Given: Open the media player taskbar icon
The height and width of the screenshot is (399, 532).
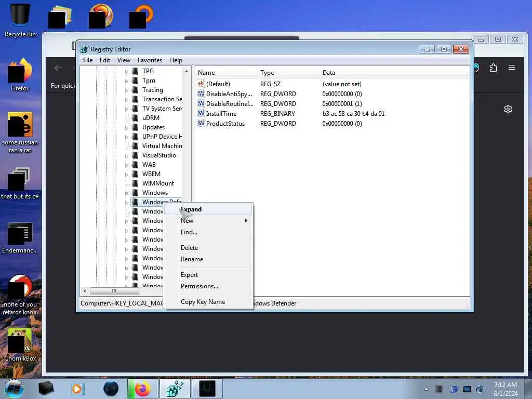Looking at the screenshot, I should 77,389.
